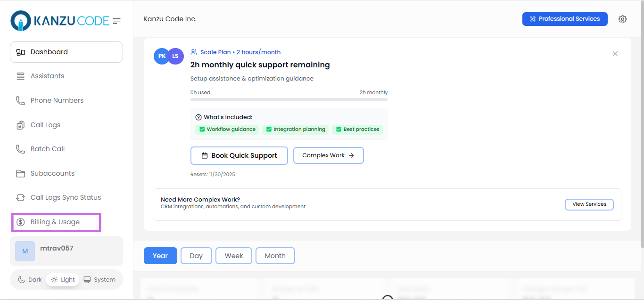Click Resets: 11/30/2025 text
The height and width of the screenshot is (300, 644).
[213, 174]
